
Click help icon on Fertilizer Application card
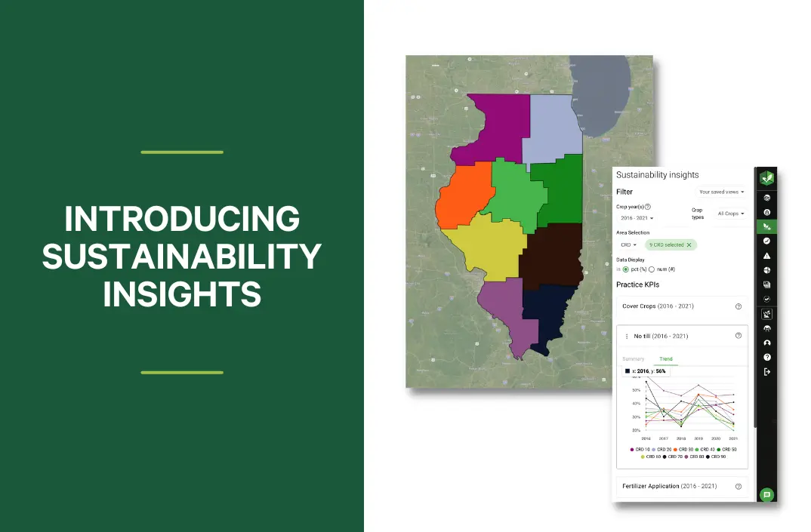point(738,487)
